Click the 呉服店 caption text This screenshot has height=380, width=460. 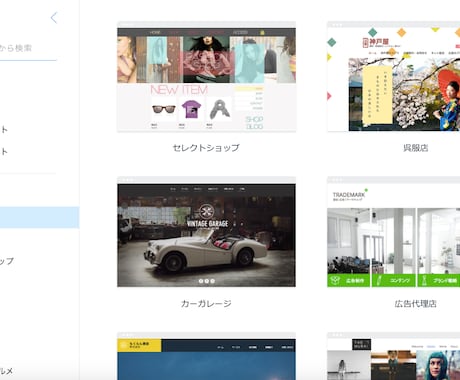pyautogui.click(x=416, y=148)
